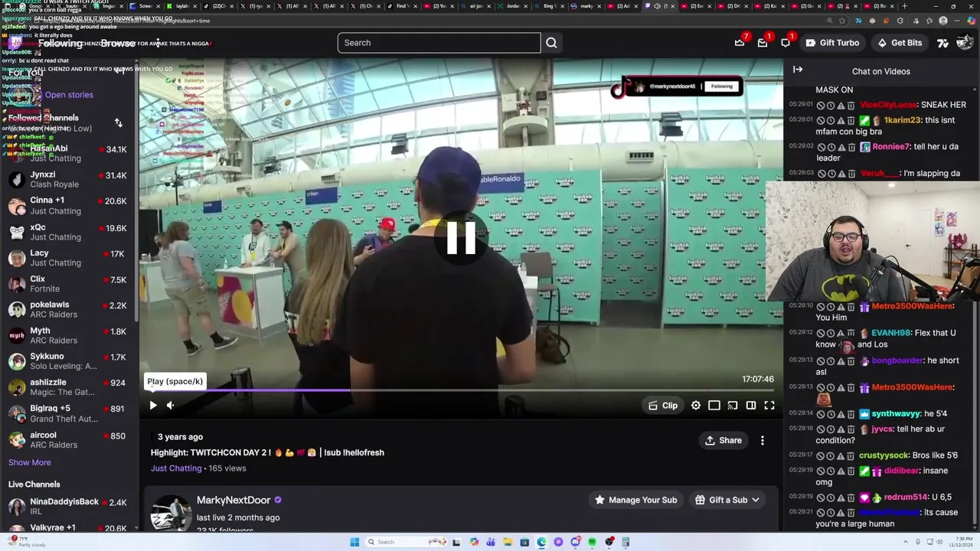The width and height of the screenshot is (980, 551).
Task: Open Myth channel in the sidebar
Action: (69, 335)
